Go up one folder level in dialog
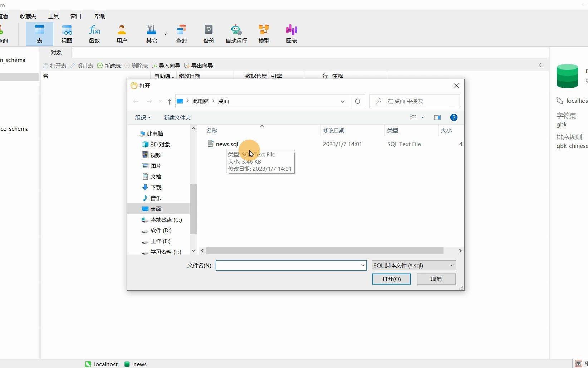 [x=170, y=101]
